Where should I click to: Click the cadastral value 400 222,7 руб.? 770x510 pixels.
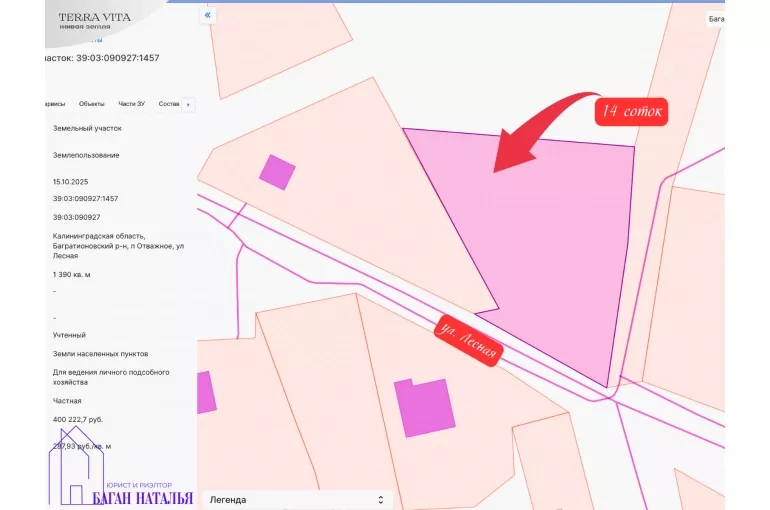click(78, 419)
